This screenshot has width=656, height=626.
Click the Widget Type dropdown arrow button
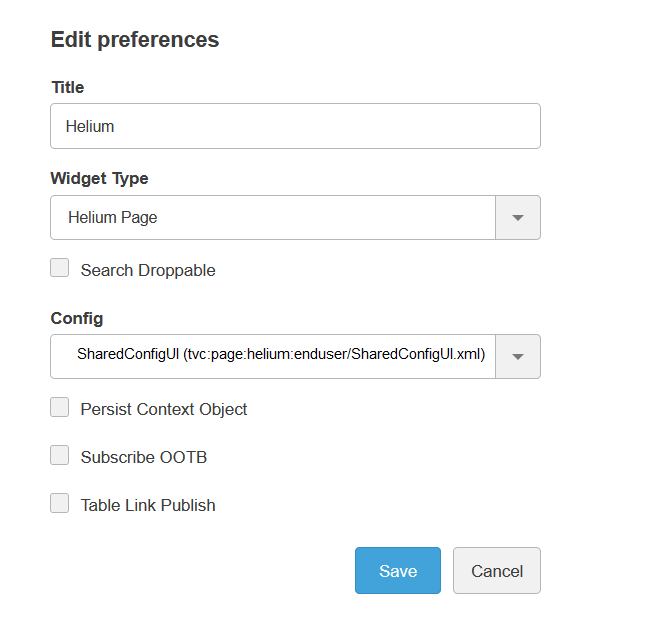point(518,217)
